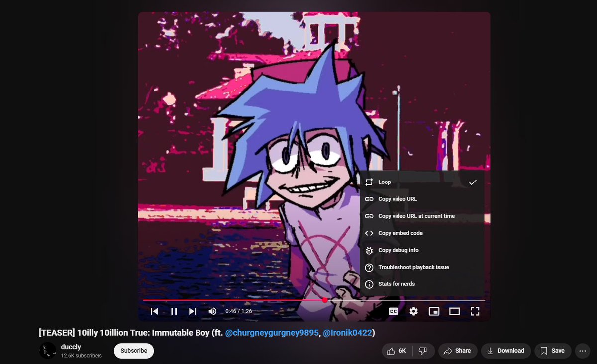Choose Copy embed code
This screenshot has height=364, width=597.
click(422, 233)
